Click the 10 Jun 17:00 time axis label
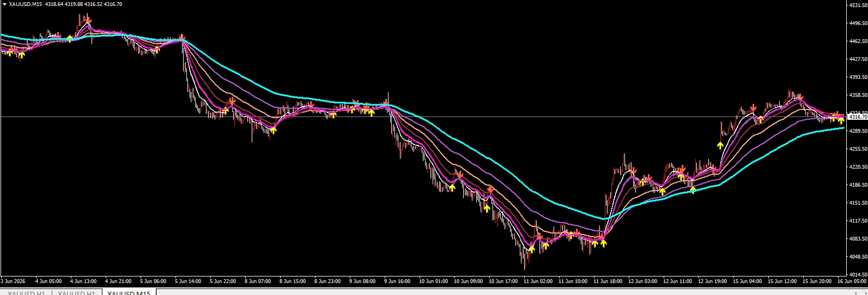Screen dimensions: 868x295 [x=503, y=281]
